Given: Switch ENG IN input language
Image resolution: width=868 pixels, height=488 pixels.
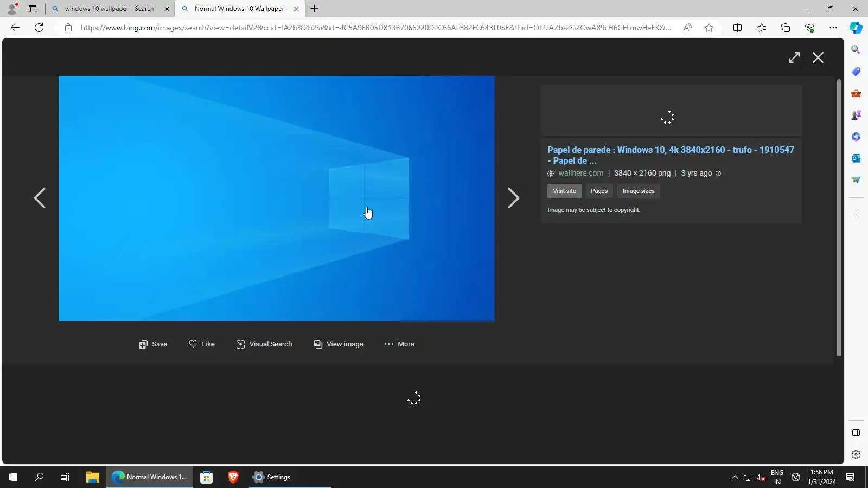Looking at the screenshot, I should (x=777, y=477).
